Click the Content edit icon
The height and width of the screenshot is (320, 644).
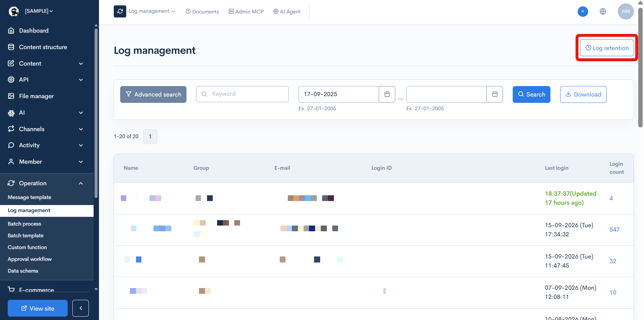[11, 63]
